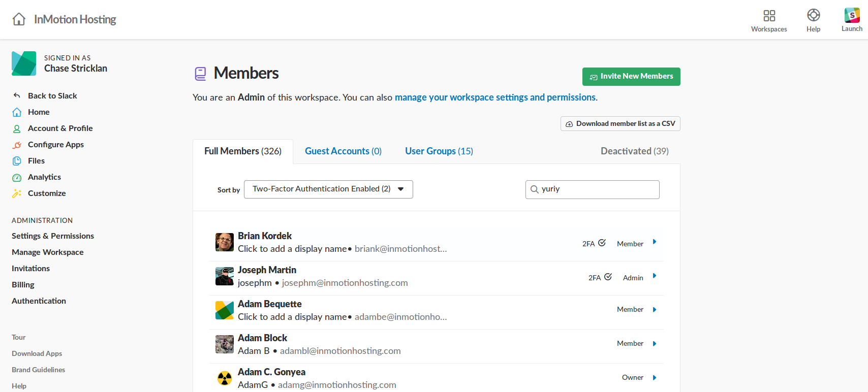The width and height of the screenshot is (868, 392).
Task: Switch to the User Groups tab
Action: tap(439, 151)
